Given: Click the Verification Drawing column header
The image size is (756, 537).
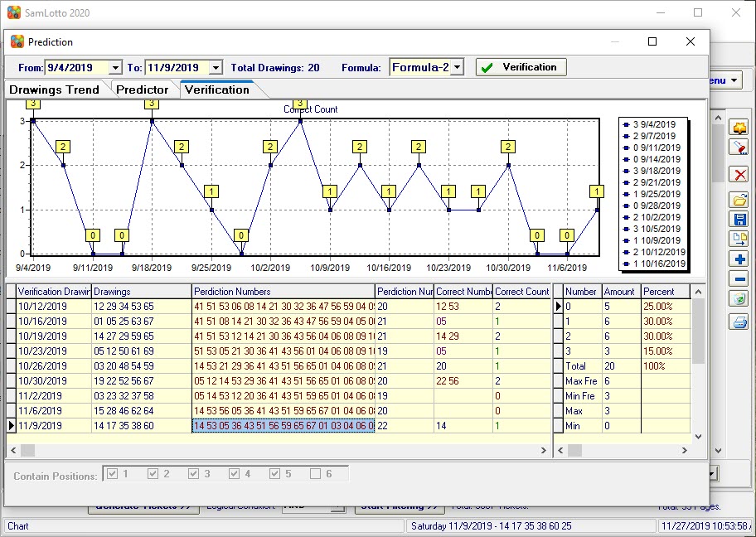Looking at the screenshot, I should (54, 292).
